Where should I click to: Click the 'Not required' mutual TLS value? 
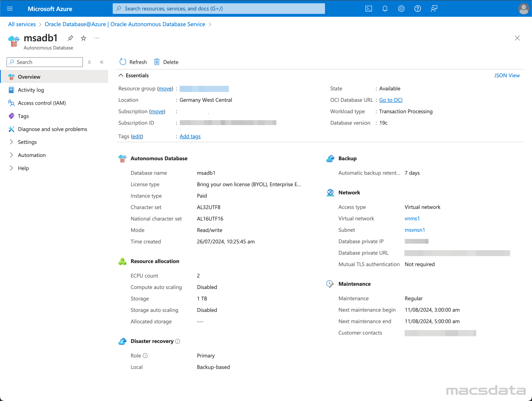tap(420, 264)
